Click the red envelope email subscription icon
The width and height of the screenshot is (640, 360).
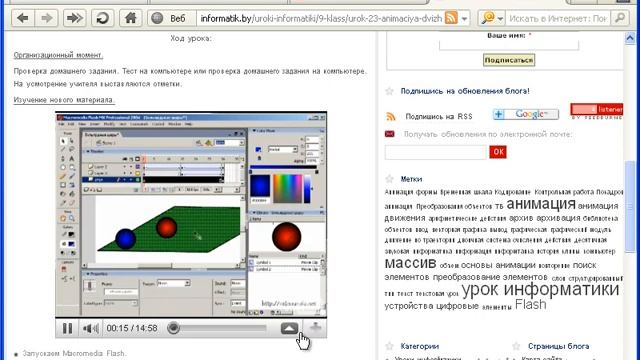[x=389, y=134]
